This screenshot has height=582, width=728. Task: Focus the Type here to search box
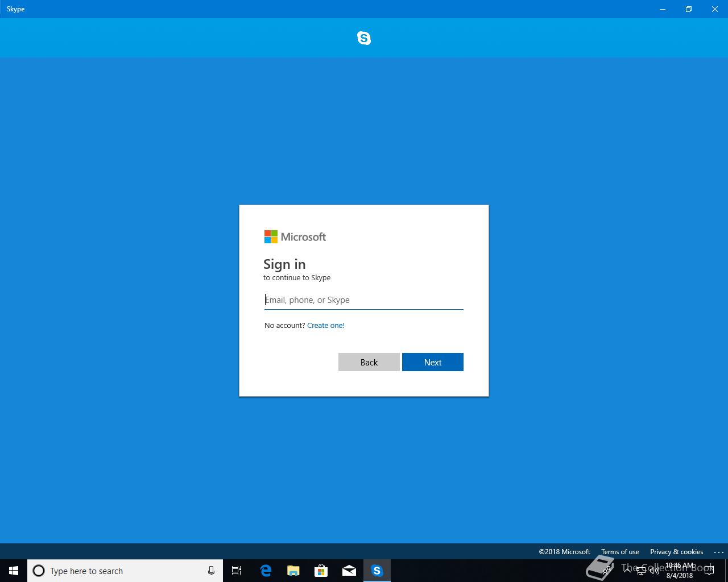tap(125, 571)
